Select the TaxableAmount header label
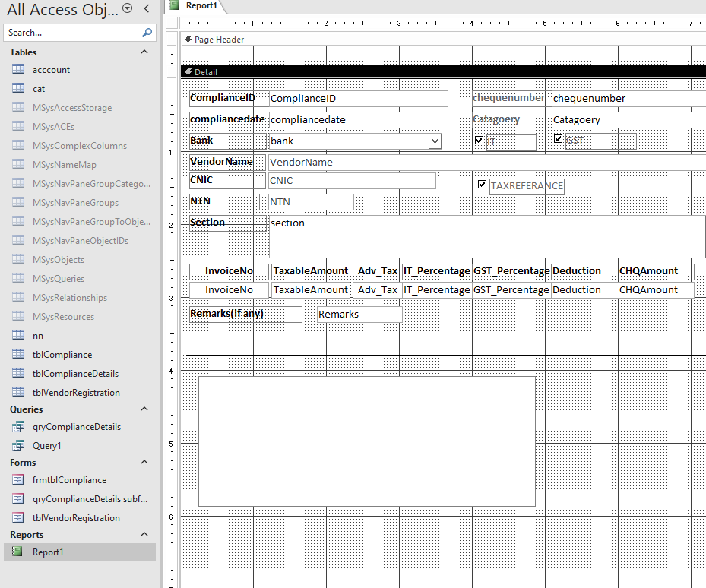706x588 pixels. (x=311, y=271)
